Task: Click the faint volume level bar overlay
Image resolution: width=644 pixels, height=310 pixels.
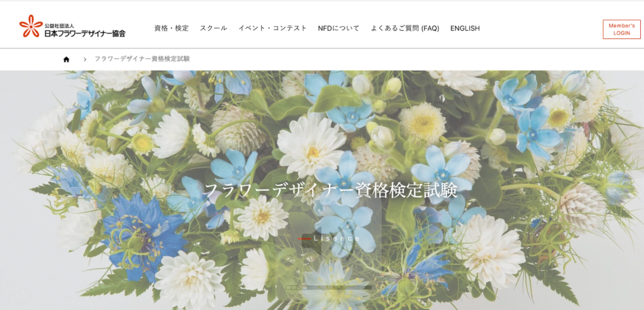Action: pos(328,287)
